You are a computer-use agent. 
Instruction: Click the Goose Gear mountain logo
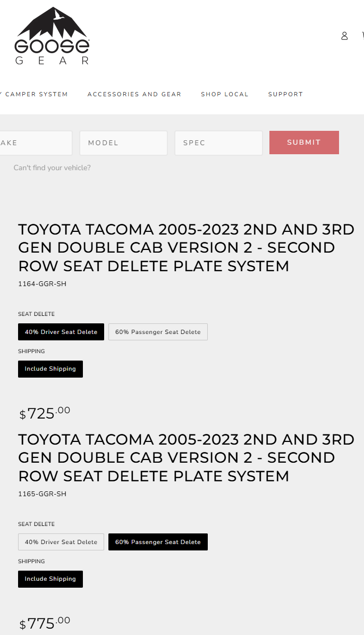click(52, 36)
